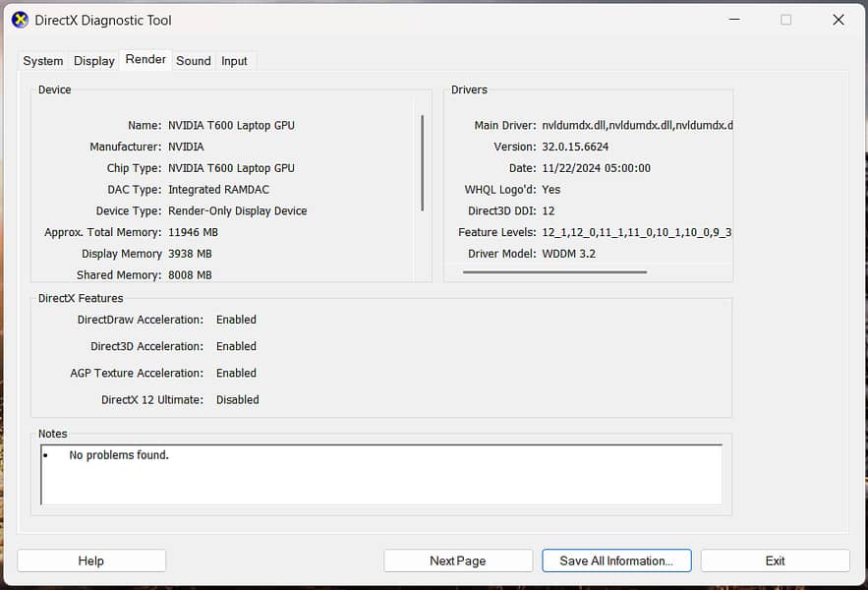The height and width of the screenshot is (590, 868).
Task: Minimize the DirectX Diagnostic Tool window
Action: pyautogui.click(x=734, y=20)
